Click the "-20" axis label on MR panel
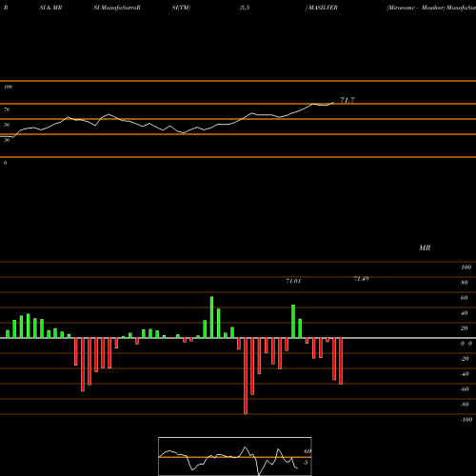The image size is (476, 476). pos(465,359)
